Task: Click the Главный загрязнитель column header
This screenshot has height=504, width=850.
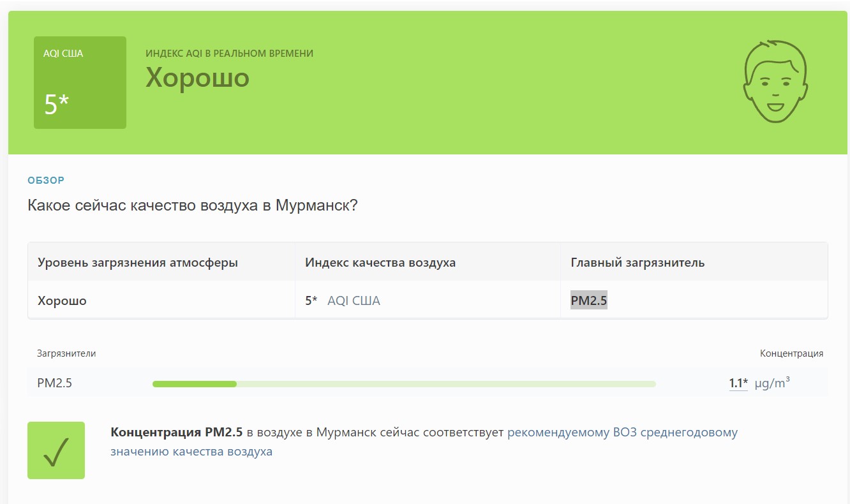Action: 637,263
